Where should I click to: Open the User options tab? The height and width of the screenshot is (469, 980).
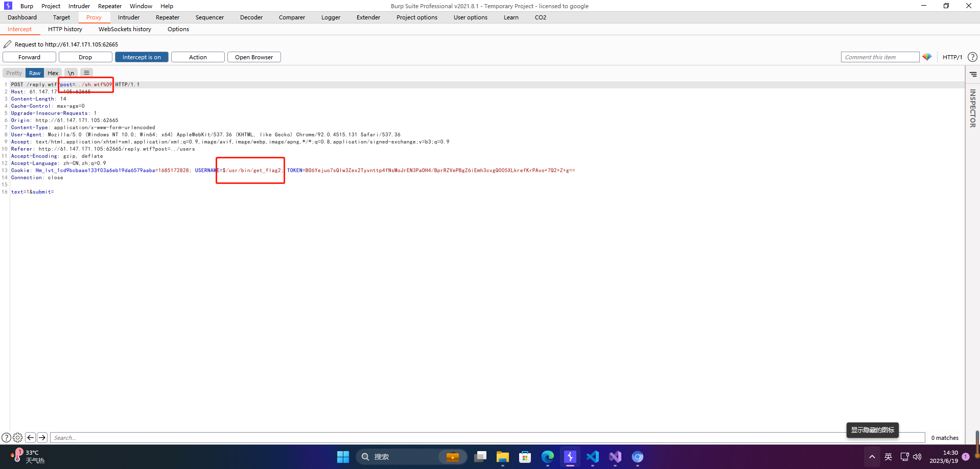coord(471,17)
